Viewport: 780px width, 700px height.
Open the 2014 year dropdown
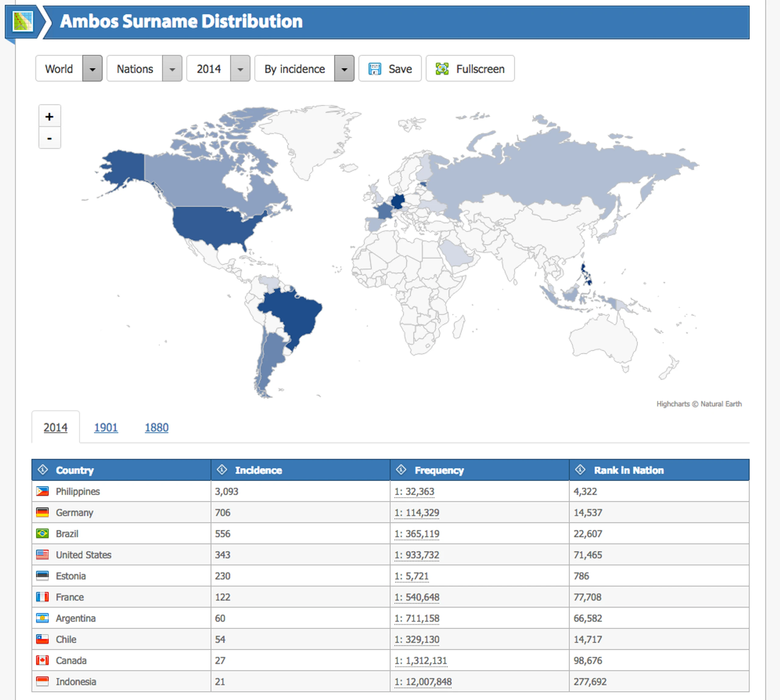tap(240, 69)
